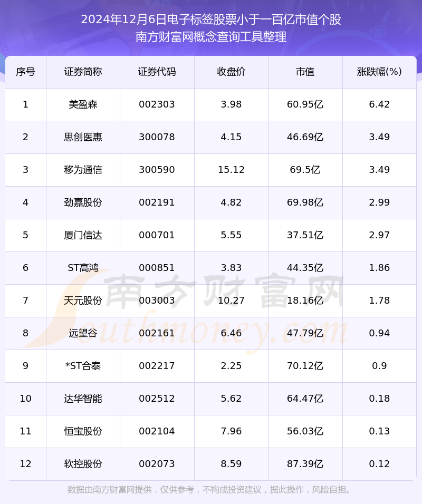Screen dimensions: 422x504
Task: Select stock name 软控股份
Action: [83, 464]
